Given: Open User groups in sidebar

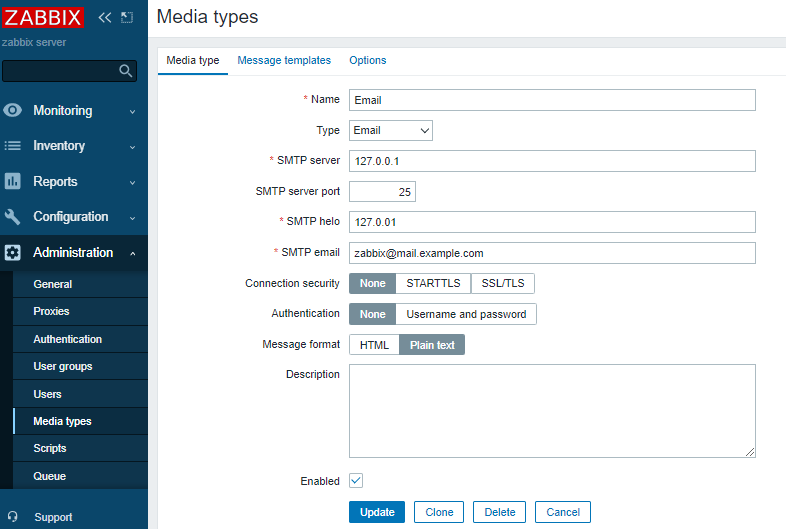Looking at the screenshot, I should pos(80,367).
